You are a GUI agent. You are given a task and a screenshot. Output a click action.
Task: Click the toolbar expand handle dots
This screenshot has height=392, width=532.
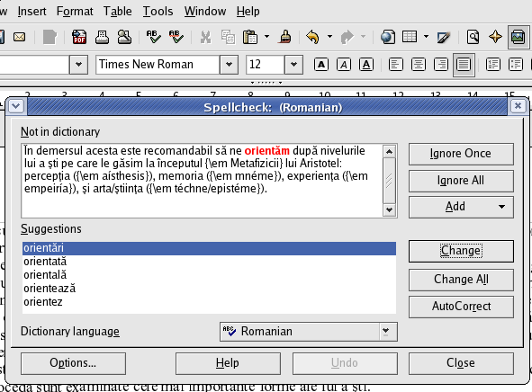[x=266, y=83]
